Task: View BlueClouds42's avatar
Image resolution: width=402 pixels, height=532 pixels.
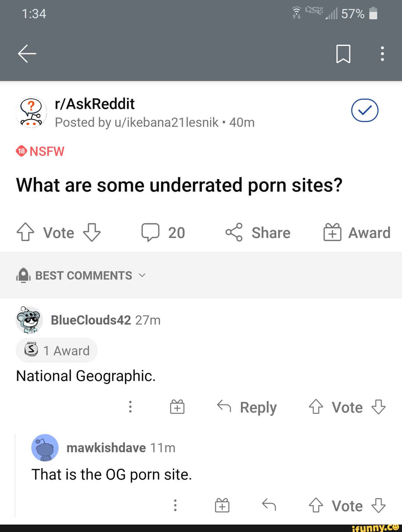Action: pos(29,320)
